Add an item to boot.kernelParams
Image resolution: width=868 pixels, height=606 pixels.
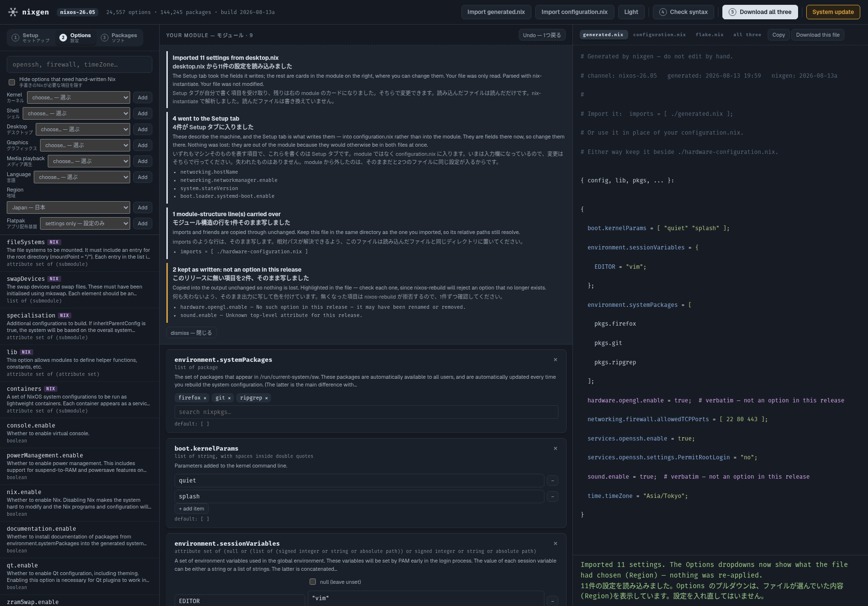coord(191,509)
